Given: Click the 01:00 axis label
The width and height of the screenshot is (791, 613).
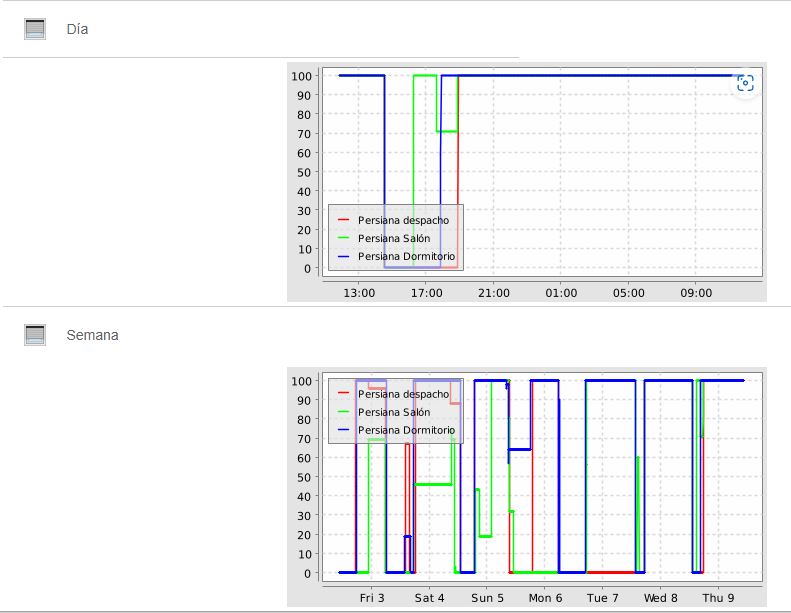Looking at the screenshot, I should click(561, 293).
